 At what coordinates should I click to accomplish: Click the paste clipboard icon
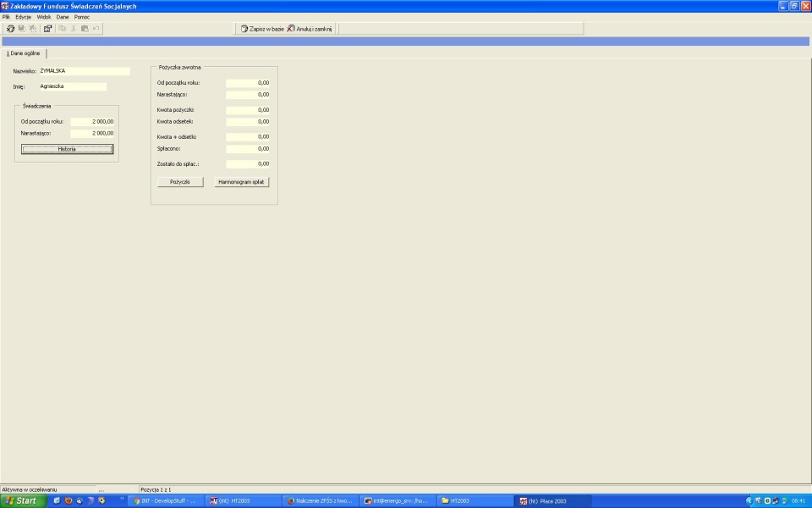point(85,29)
